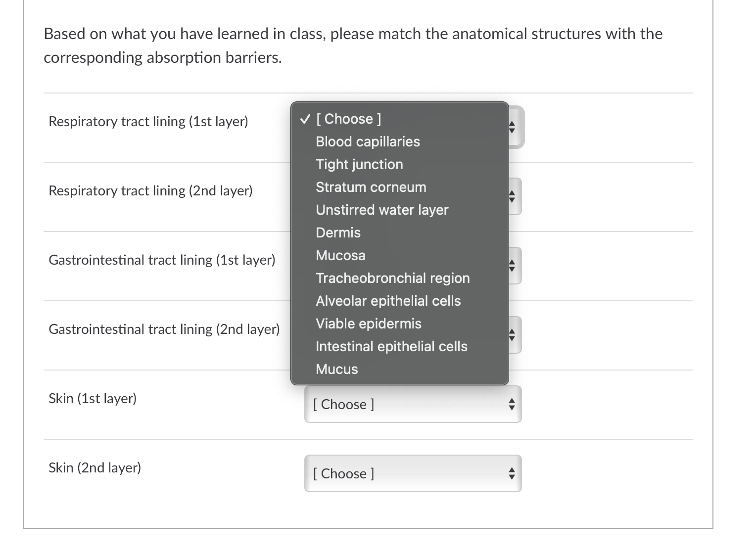756x559 pixels.
Task: Select 'Tracheobronchial region' in the list
Action: tap(392, 278)
